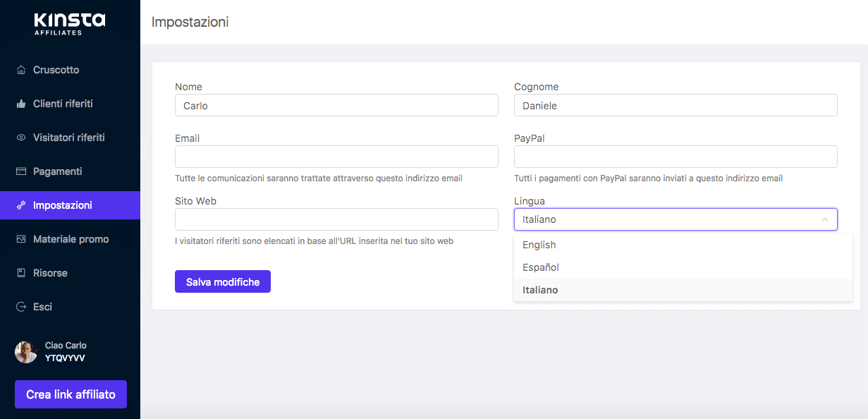
Task: Click the card icon beside Pagamenti
Action: [x=20, y=171]
